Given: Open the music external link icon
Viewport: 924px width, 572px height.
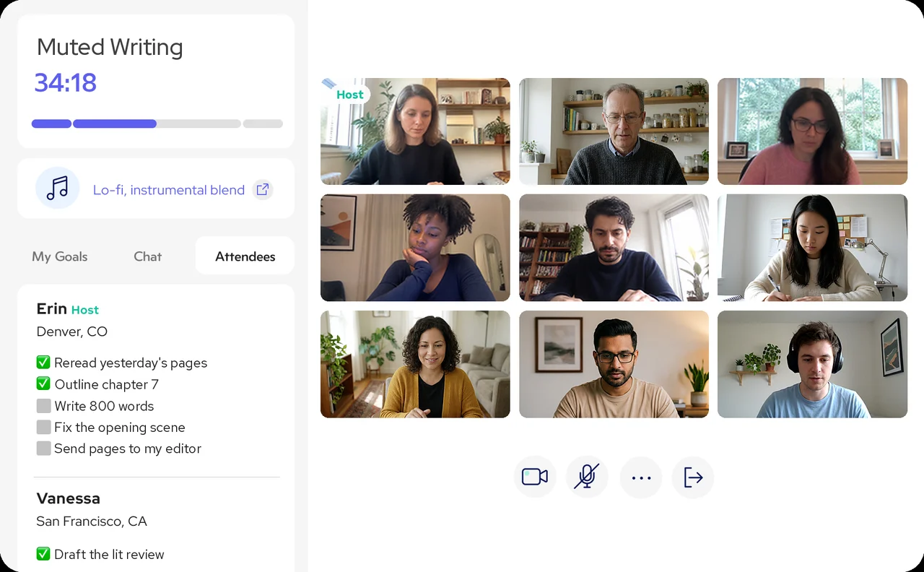Looking at the screenshot, I should pos(263,189).
